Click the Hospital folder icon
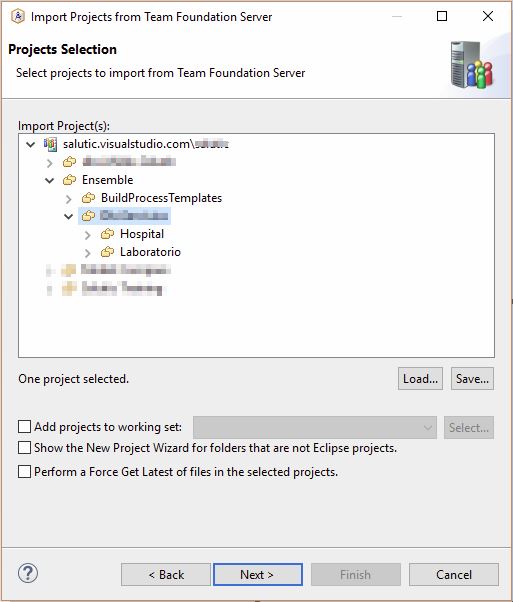This screenshot has width=513, height=602. (108, 234)
